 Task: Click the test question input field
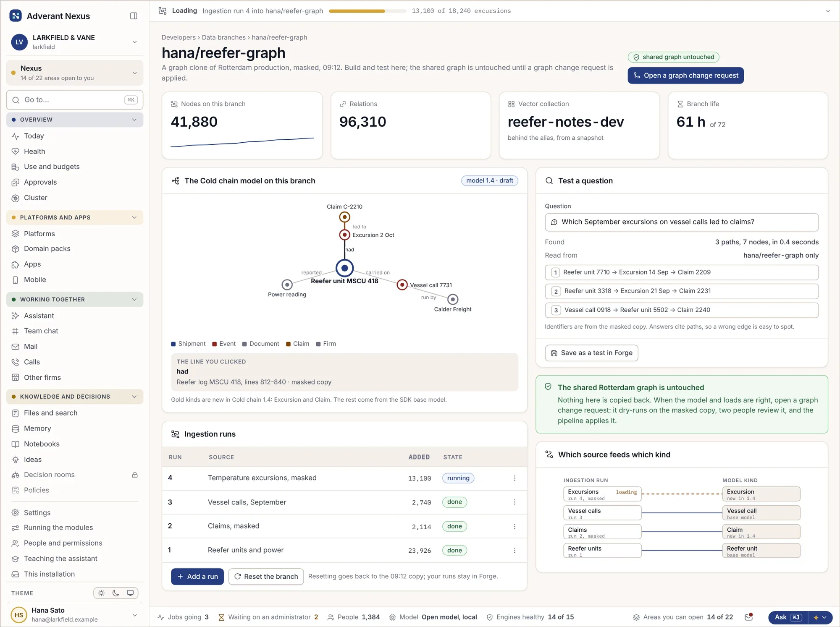tap(682, 222)
